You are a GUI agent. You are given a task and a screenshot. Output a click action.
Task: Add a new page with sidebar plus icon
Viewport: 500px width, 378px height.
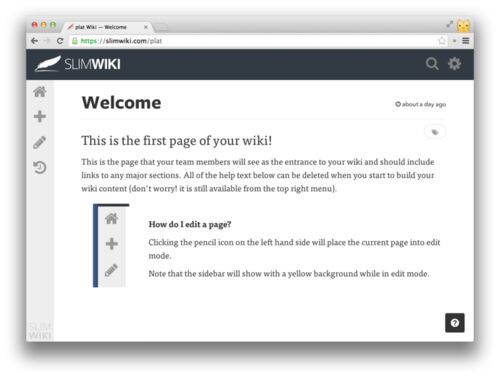[40, 116]
